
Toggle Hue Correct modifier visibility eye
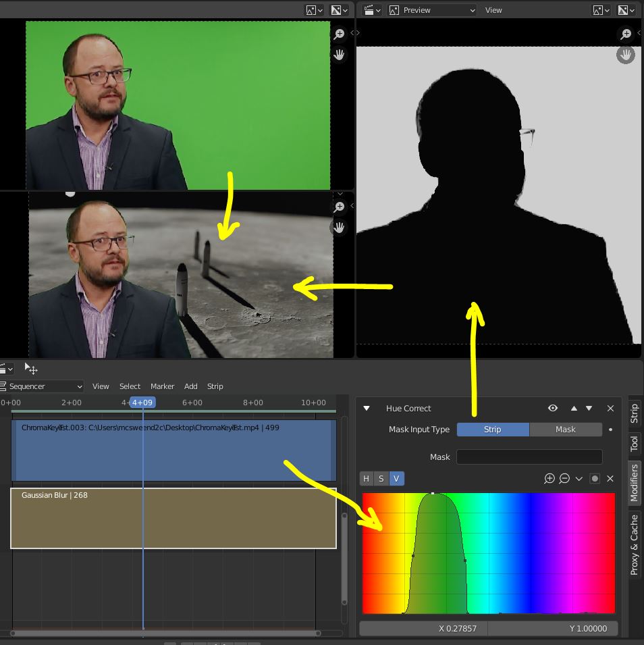[553, 408]
